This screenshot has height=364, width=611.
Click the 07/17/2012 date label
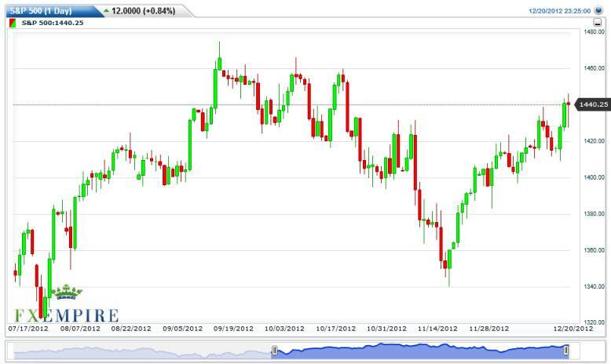[28, 329]
